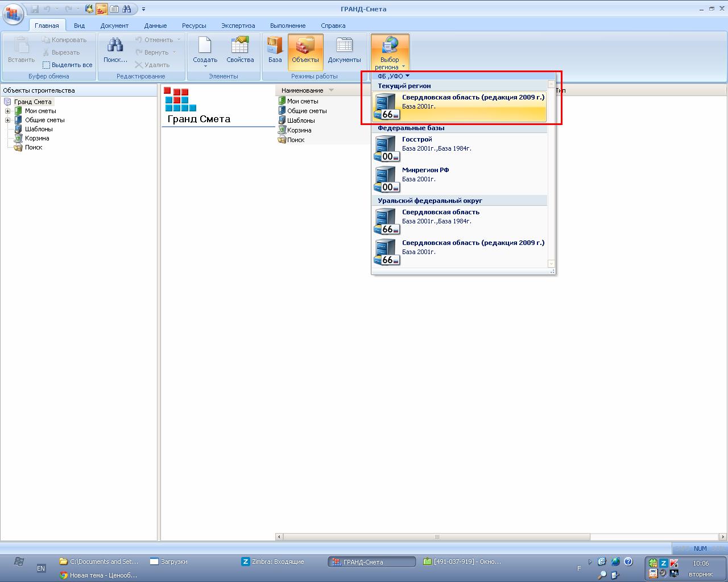Click the base icon in quick access toolbar
The width and height of the screenshot is (728, 582).
click(89, 9)
